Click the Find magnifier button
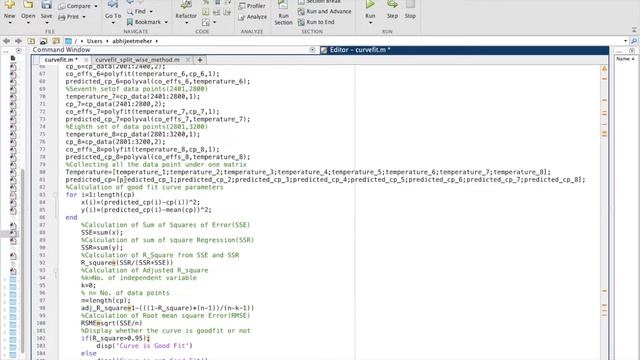 pos(136,11)
